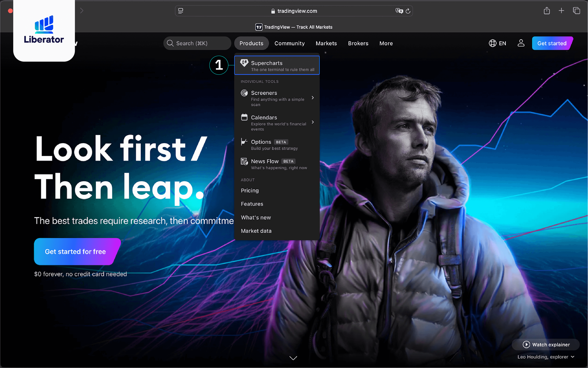
Task: Click the Calendars icon
Action: [244, 117]
